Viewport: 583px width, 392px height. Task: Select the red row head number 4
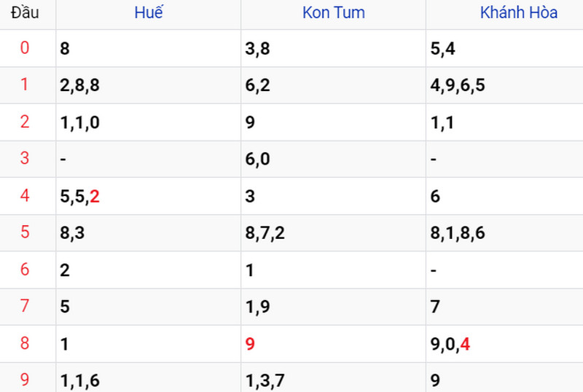25,195
